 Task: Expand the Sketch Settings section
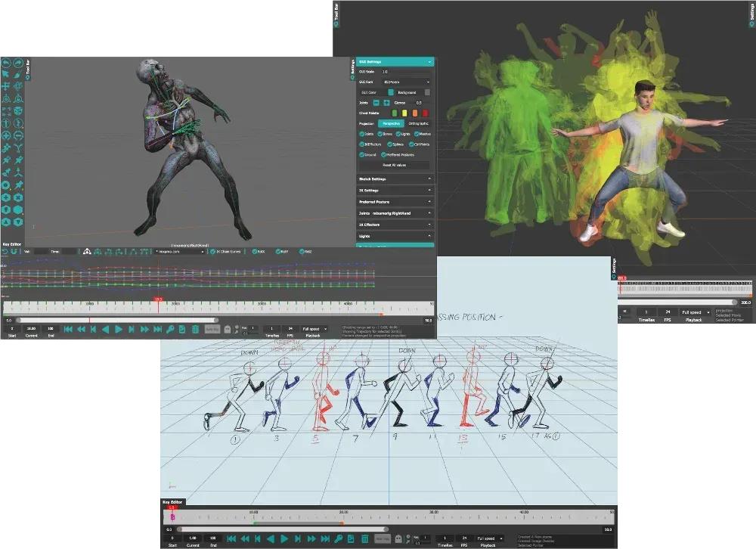(394, 179)
